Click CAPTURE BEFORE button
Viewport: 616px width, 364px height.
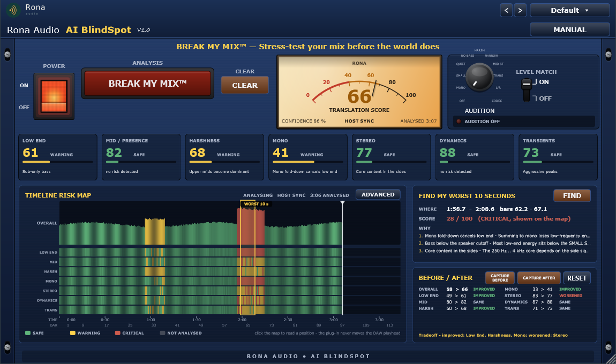[500, 278]
